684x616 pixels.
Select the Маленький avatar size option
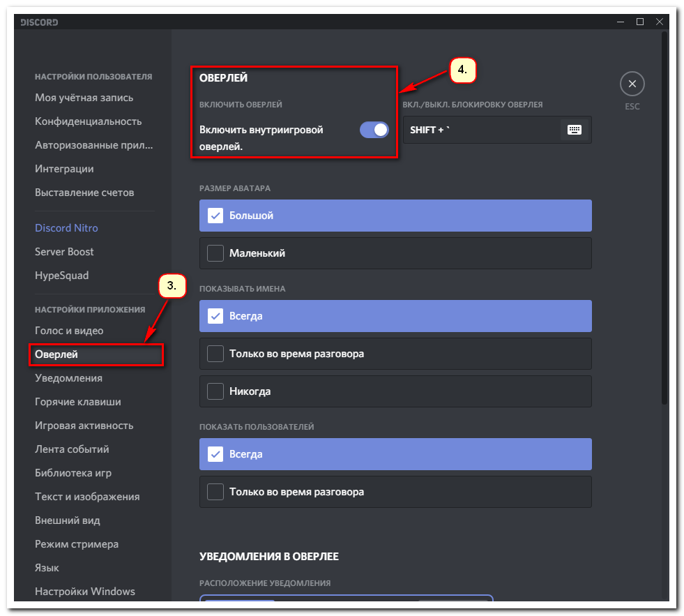395,253
